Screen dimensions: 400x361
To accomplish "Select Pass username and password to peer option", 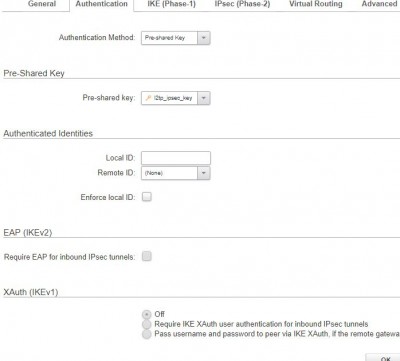I will coord(146,334).
